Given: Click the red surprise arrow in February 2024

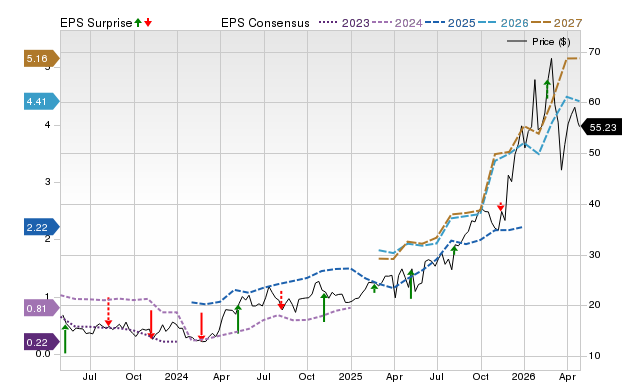Looking at the screenshot, I should [x=201, y=326].
